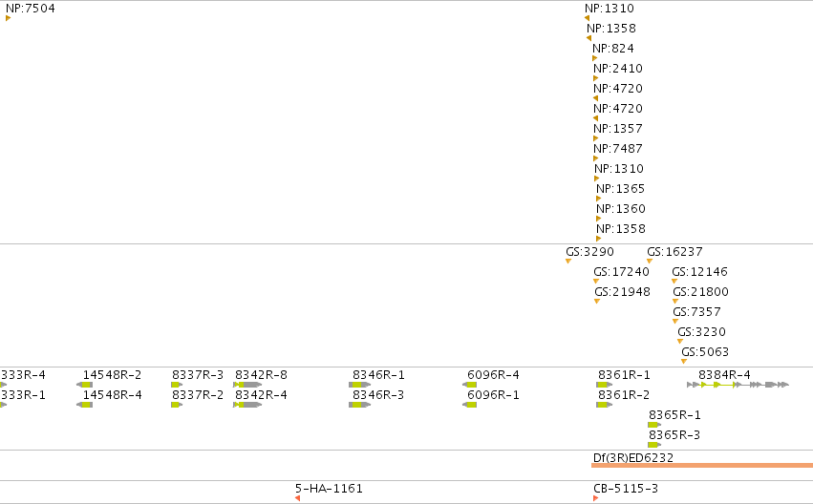Click the GS:3290 insertion triangle
Viewport: 813px width, 504px height.
tap(568, 261)
